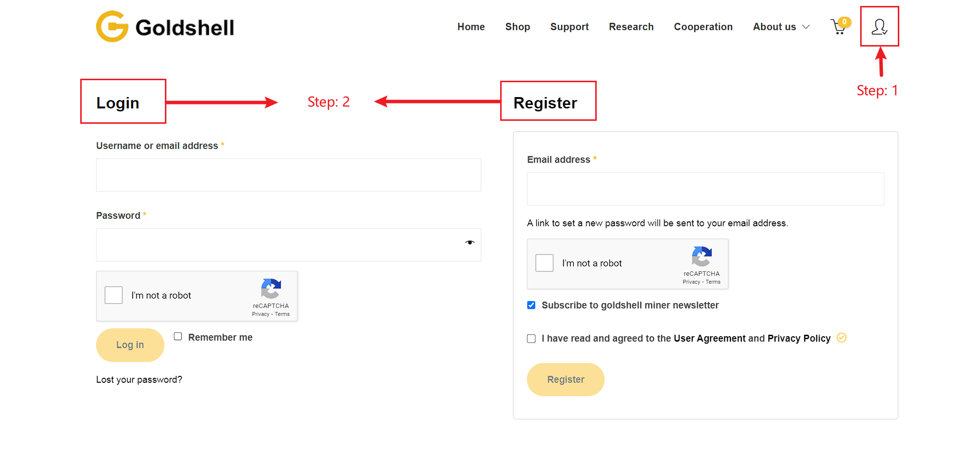Expand the About us dropdown
This screenshot has height=461, width=980.
(x=781, y=27)
